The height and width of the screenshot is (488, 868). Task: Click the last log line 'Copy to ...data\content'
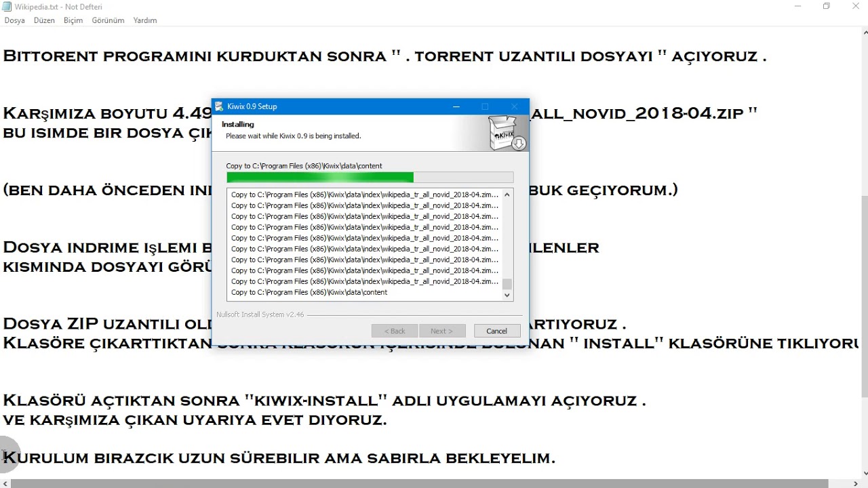tap(309, 292)
